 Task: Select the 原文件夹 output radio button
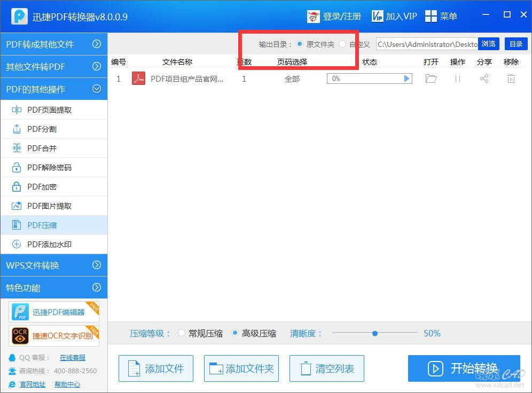[x=299, y=44]
